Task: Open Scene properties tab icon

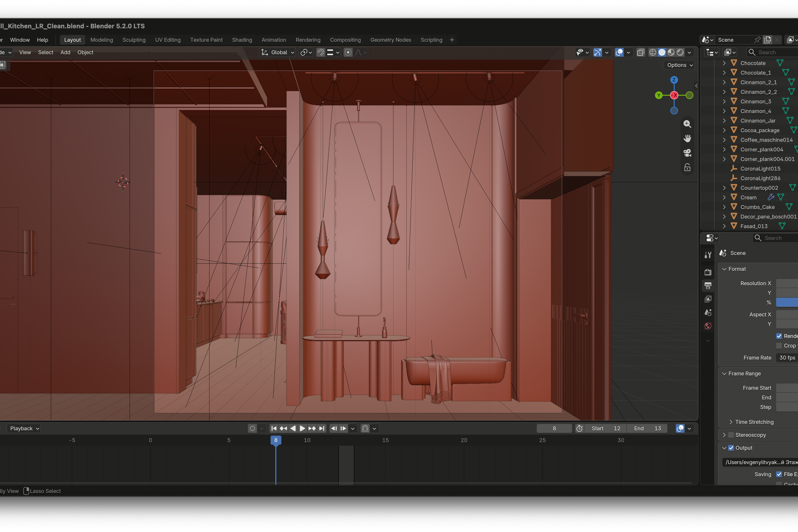Action: tap(708, 313)
